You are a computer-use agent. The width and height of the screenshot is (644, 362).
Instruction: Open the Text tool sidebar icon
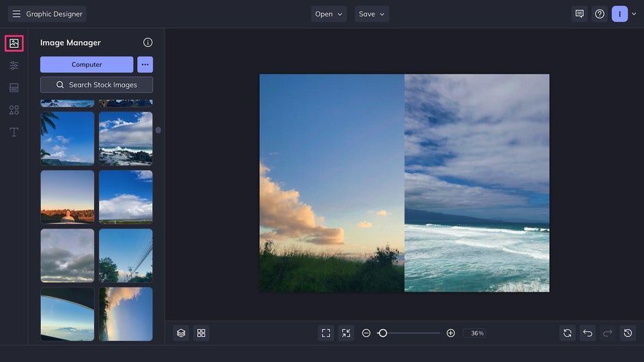[x=14, y=132]
